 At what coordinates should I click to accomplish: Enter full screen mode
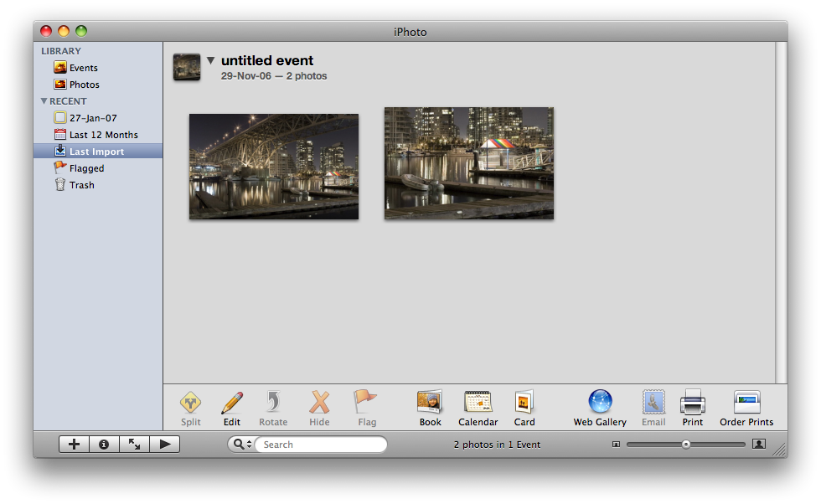point(134,445)
